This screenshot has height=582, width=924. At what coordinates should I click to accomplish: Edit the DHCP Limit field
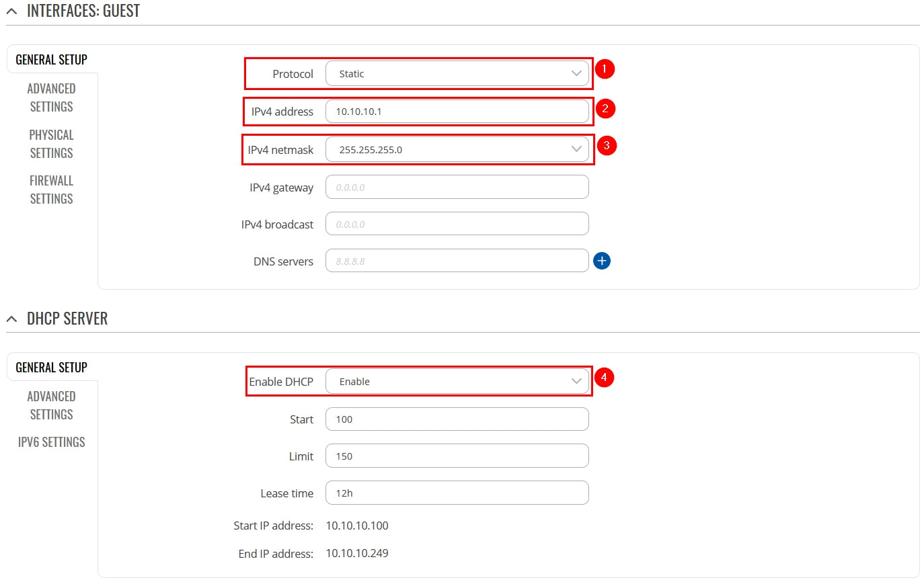(x=457, y=456)
